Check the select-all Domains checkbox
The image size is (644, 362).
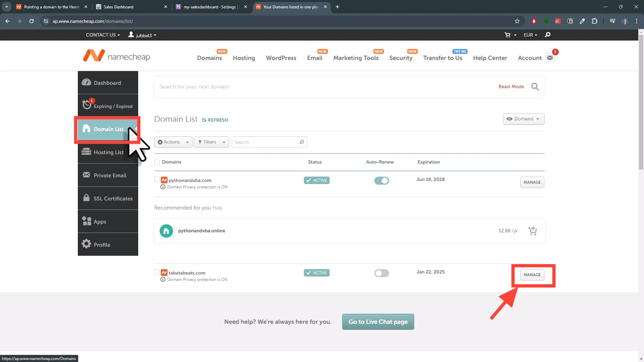[x=157, y=162]
